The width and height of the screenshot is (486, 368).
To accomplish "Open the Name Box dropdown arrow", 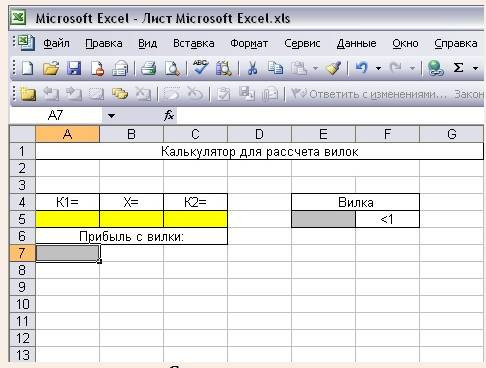I will (111, 116).
